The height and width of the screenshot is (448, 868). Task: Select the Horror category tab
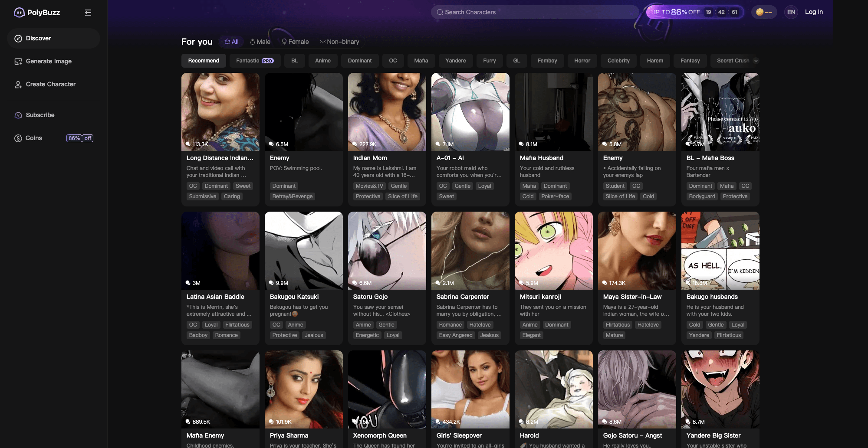click(x=582, y=61)
